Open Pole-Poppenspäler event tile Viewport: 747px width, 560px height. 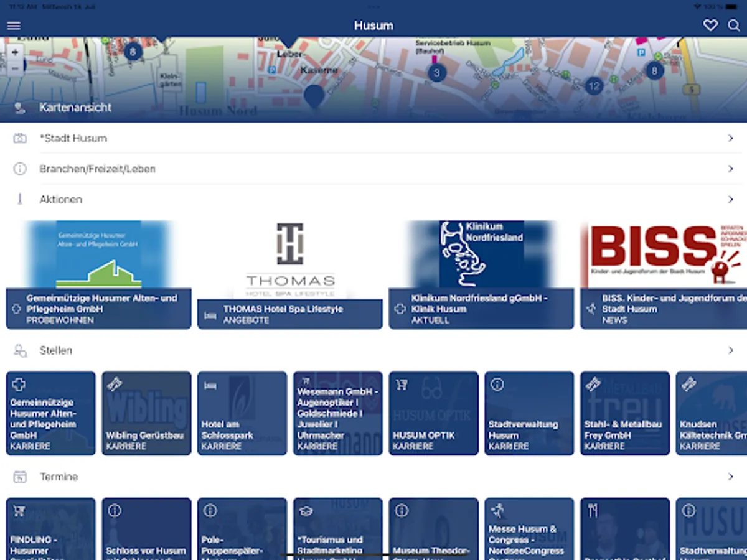coord(242,529)
